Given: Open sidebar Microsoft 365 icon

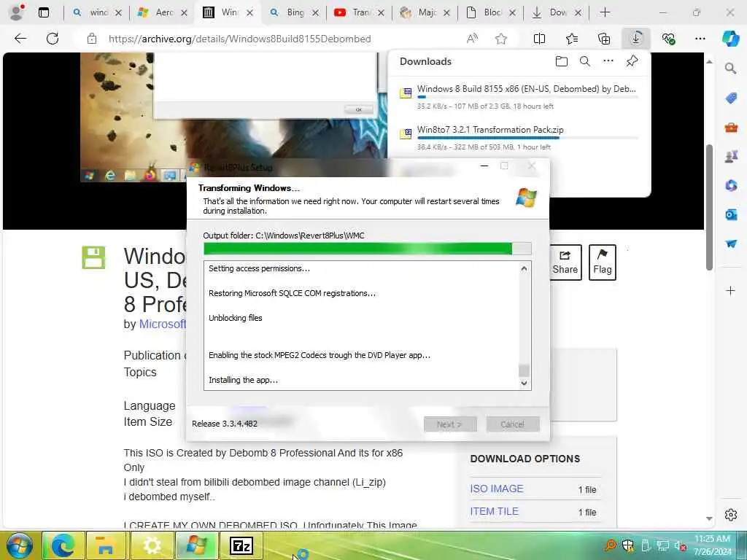Looking at the screenshot, I should pyautogui.click(x=731, y=185).
